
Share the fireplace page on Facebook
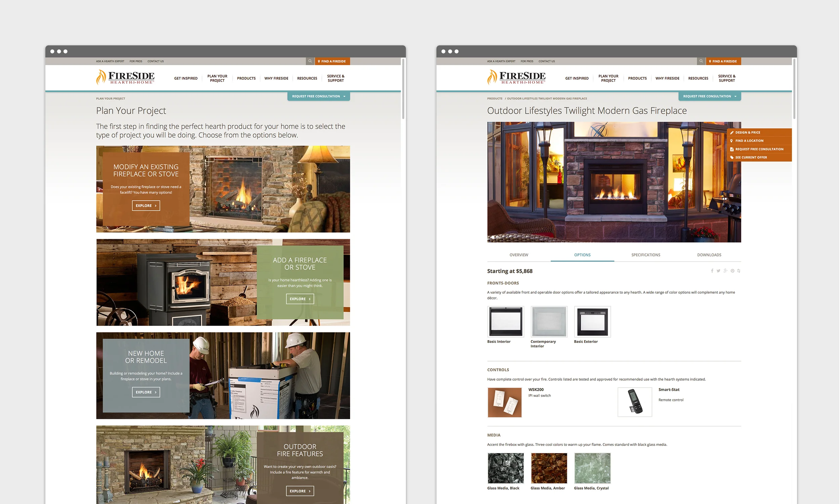713,271
